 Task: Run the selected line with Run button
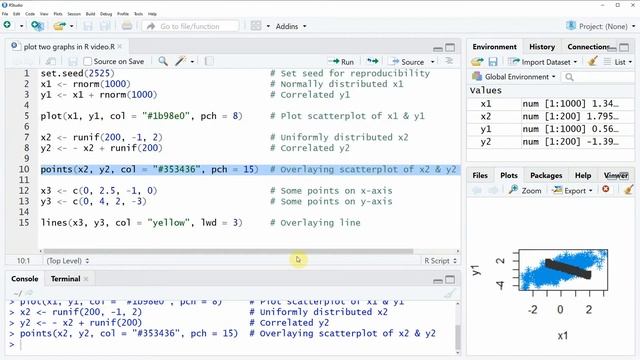click(341, 62)
